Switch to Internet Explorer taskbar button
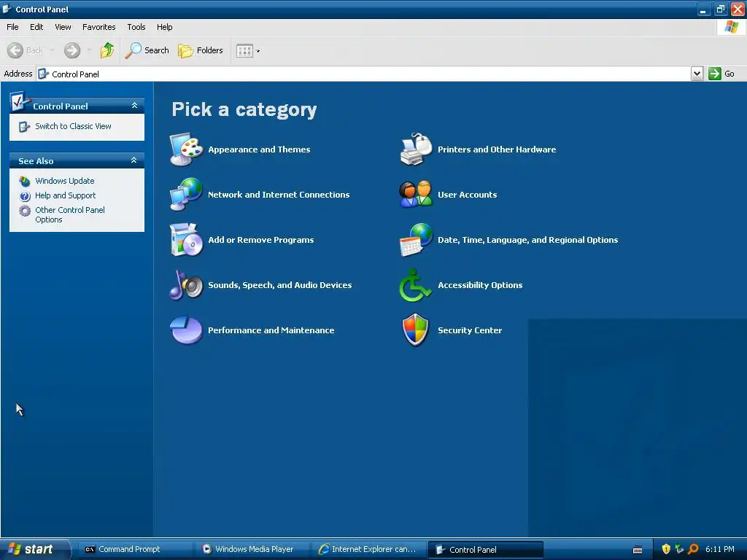 [368, 549]
